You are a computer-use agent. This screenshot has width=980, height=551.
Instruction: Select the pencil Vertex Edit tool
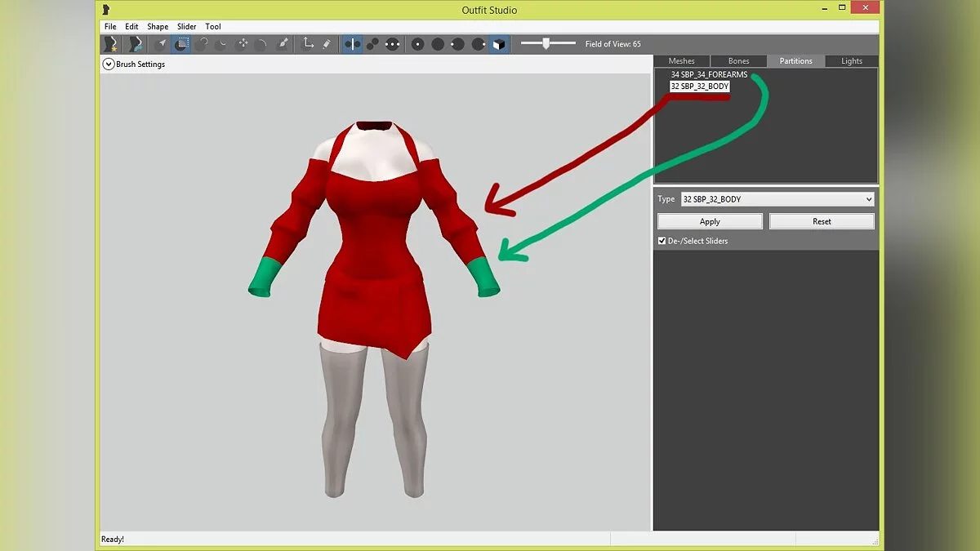click(327, 44)
